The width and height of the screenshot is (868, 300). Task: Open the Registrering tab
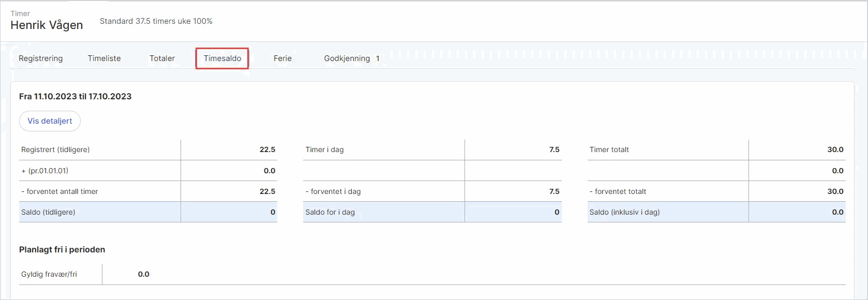(x=40, y=58)
